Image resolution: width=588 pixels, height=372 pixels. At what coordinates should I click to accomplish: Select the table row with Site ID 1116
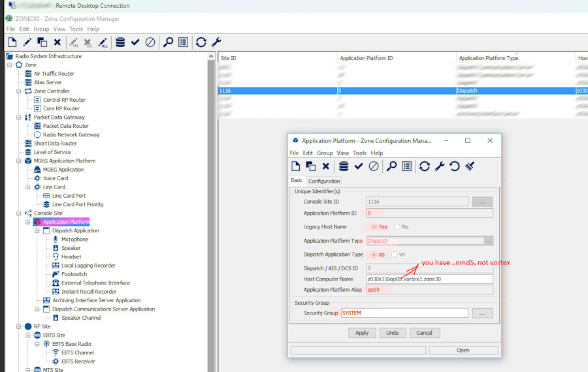(402, 91)
